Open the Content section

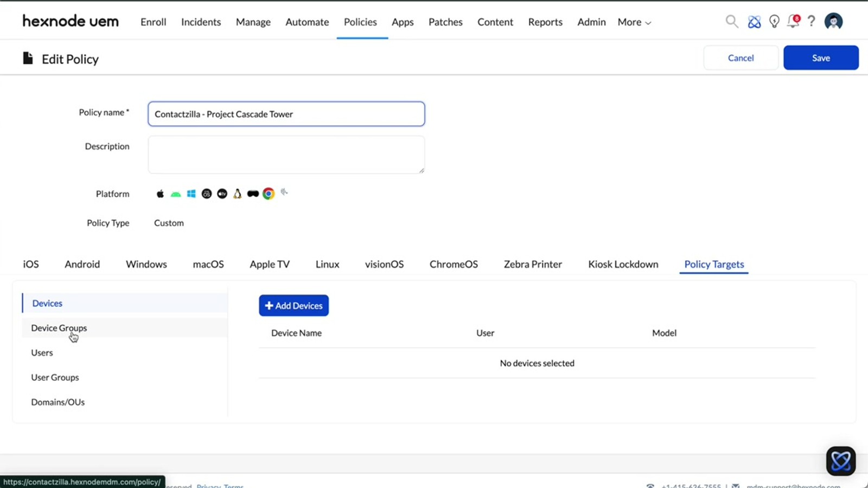(495, 22)
